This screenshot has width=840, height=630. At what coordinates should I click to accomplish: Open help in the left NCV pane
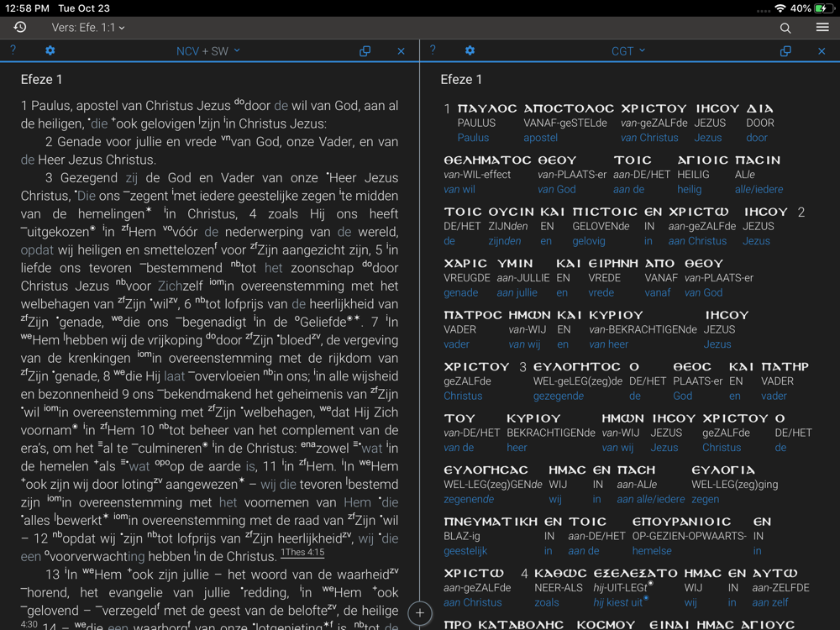13,50
